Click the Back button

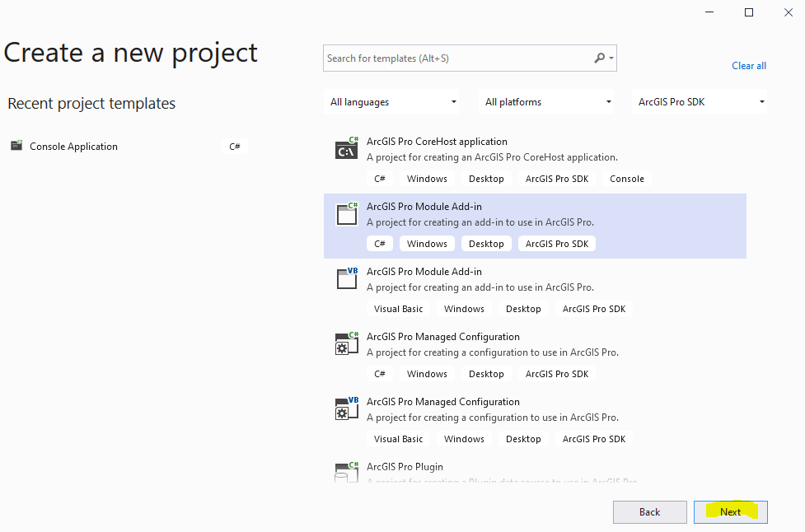pyautogui.click(x=650, y=512)
